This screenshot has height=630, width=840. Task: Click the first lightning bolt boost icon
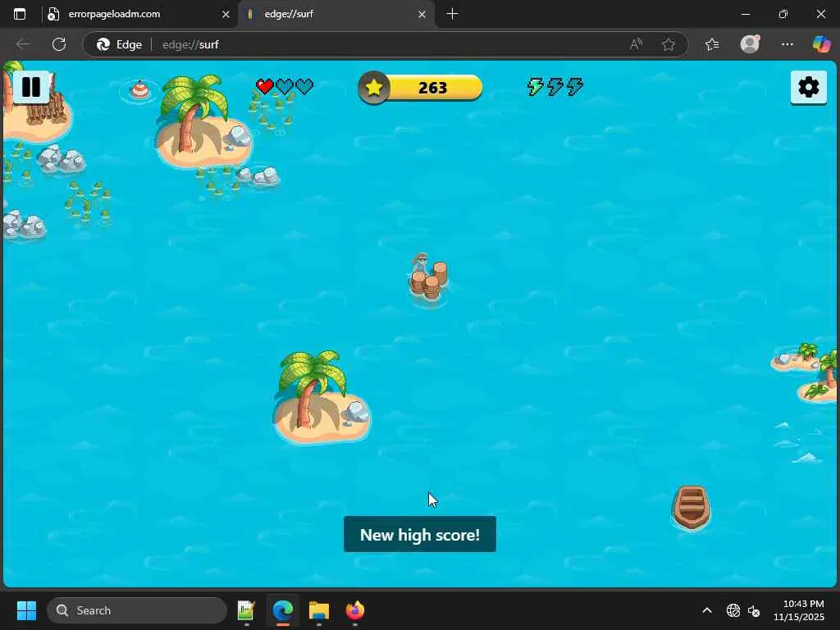535,86
